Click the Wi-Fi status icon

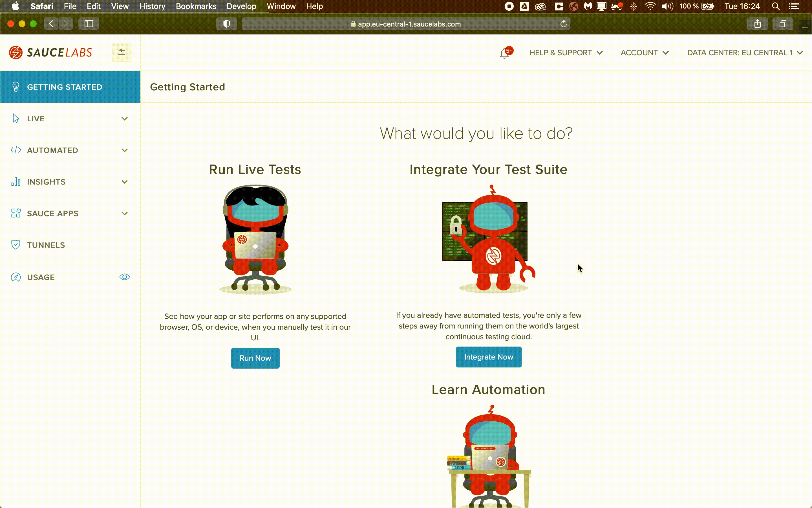(650, 6)
